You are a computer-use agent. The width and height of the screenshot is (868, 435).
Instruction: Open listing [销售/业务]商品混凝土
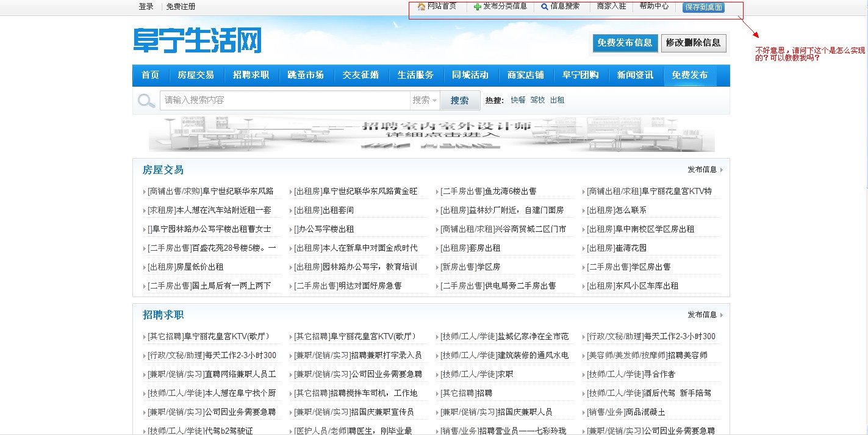pyautogui.click(x=626, y=412)
